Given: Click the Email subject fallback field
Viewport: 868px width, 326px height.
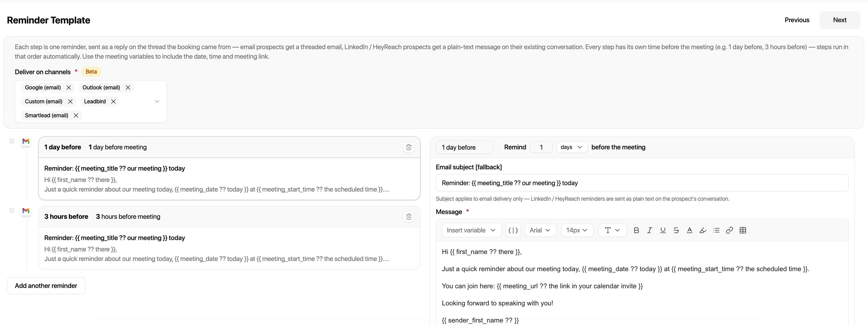Looking at the screenshot, I should [x=641, y=183].
